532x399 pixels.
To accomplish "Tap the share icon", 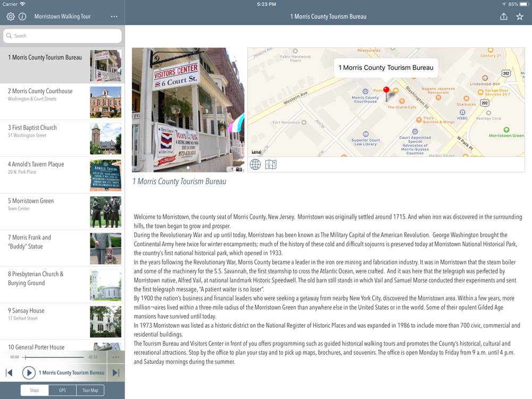I will point(504,16).
